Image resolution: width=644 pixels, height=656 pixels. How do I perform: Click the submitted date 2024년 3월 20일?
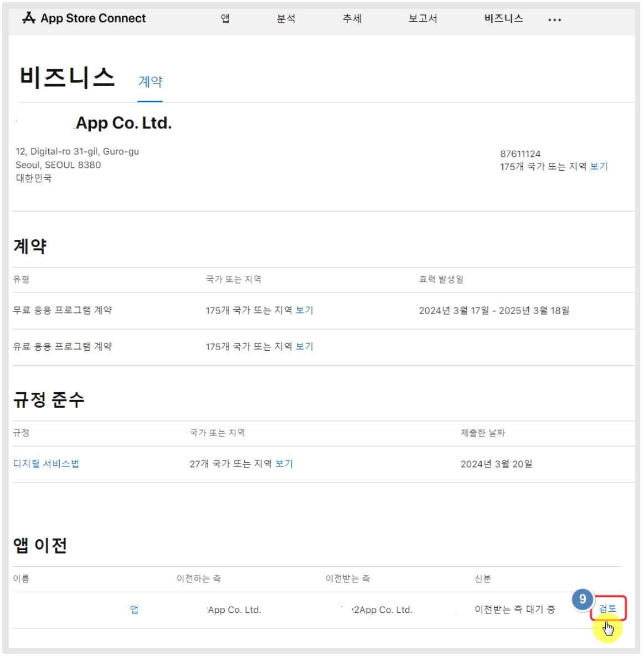point(496,464)
